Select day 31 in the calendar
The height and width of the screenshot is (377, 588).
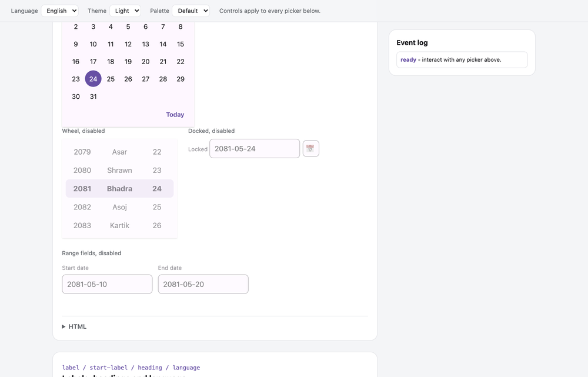[x=93, y=96]
